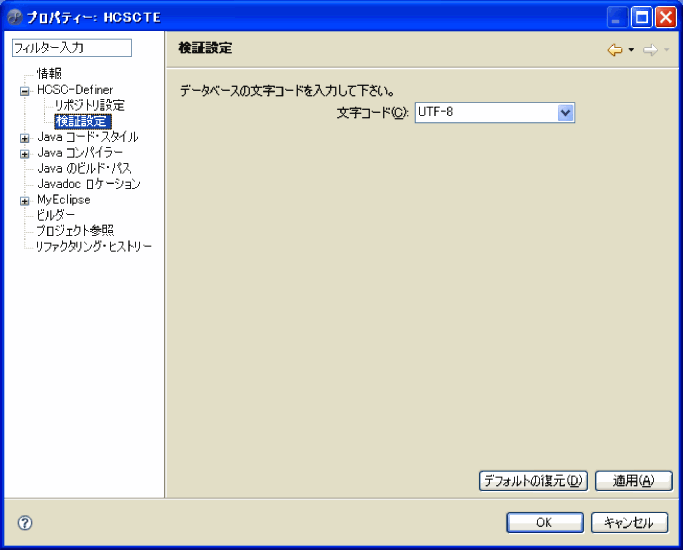Open Java のビルド・パス page

coord(84,169)
